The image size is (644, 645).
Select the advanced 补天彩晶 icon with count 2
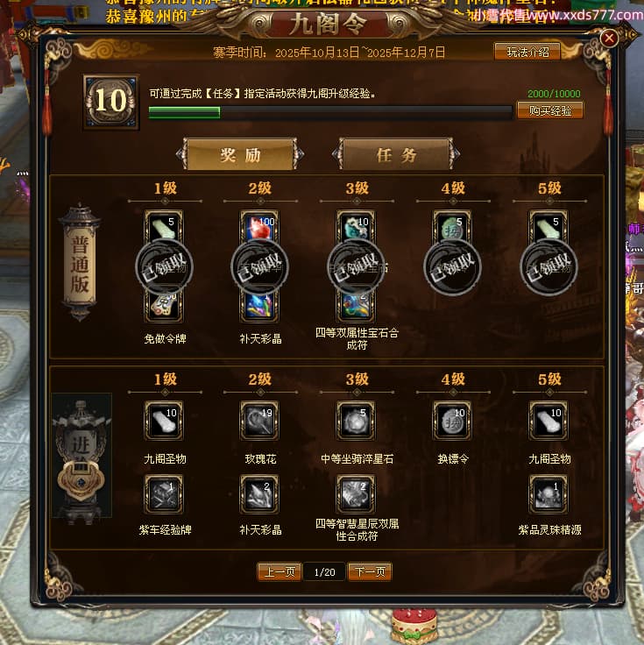[x=259, y=494]
